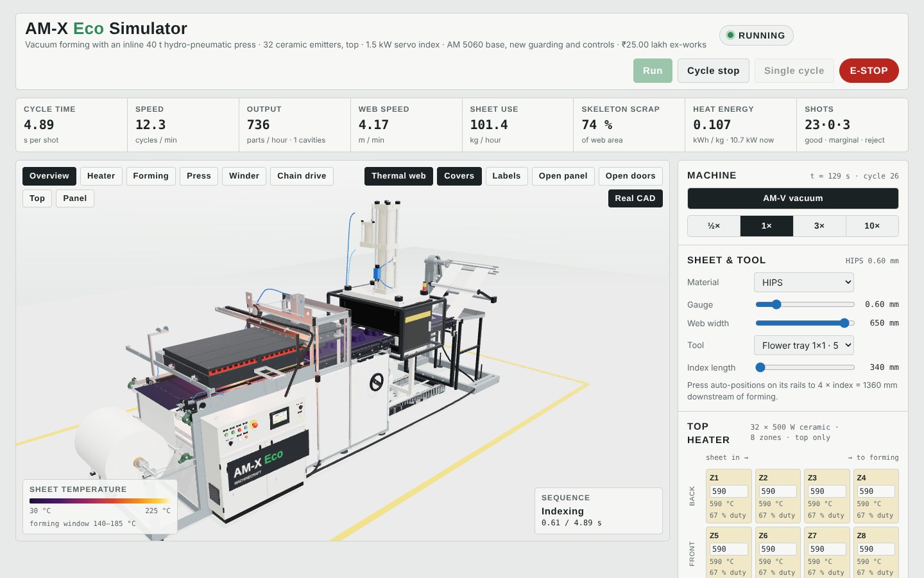The width and height of the screenshot is (924, 578).
Task: Click the Cycle stop button
Action: tap(713, 71)
